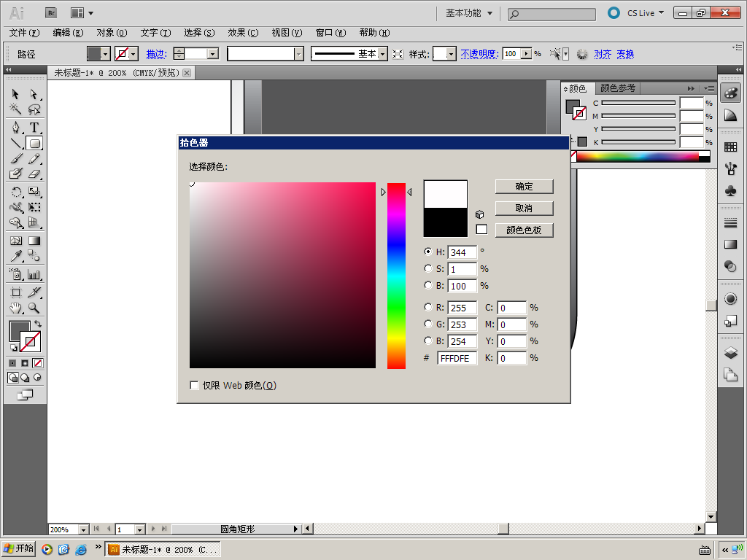This screenshot has width=747, height=560.
Task: Select the Pen tool
Action: [15, 128]
